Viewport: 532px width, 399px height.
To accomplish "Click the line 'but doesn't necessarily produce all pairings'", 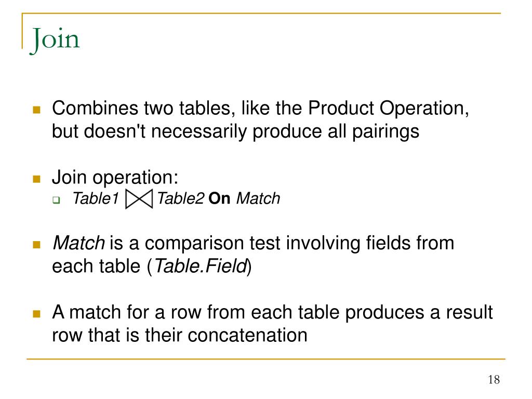I will tap(236, 131).
